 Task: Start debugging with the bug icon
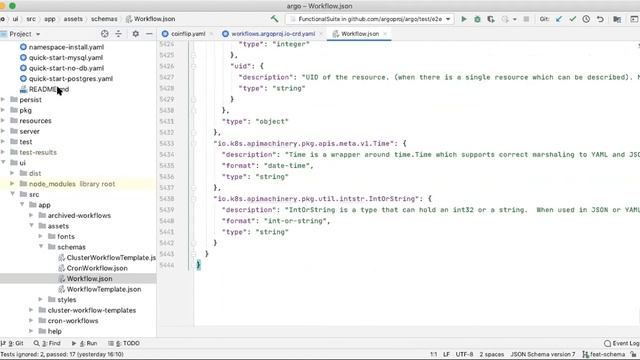point(477,19)
